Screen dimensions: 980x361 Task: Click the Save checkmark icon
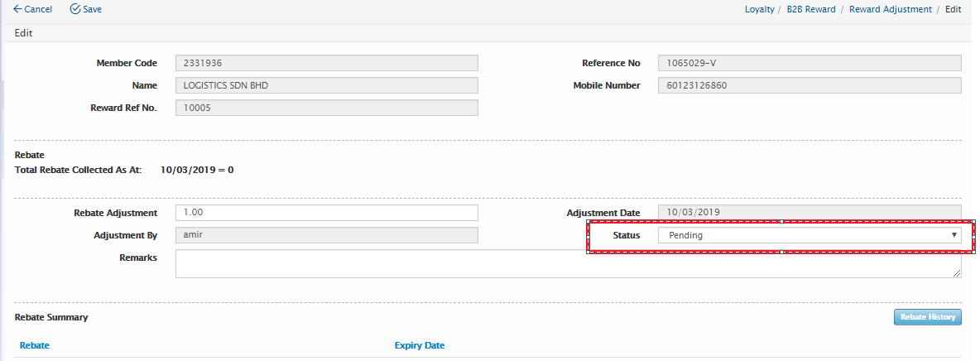pyautogui.click(x=75, y=9)
